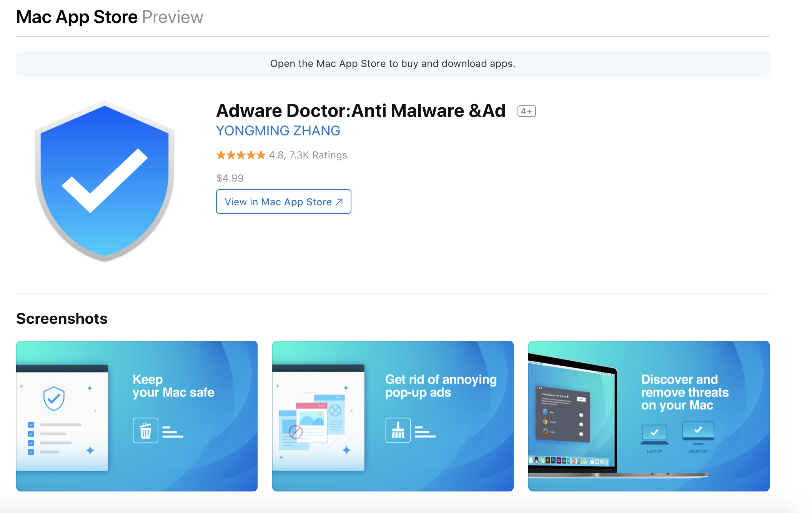
Task: Click the Mac App Store header title
Action: (77, 17)
